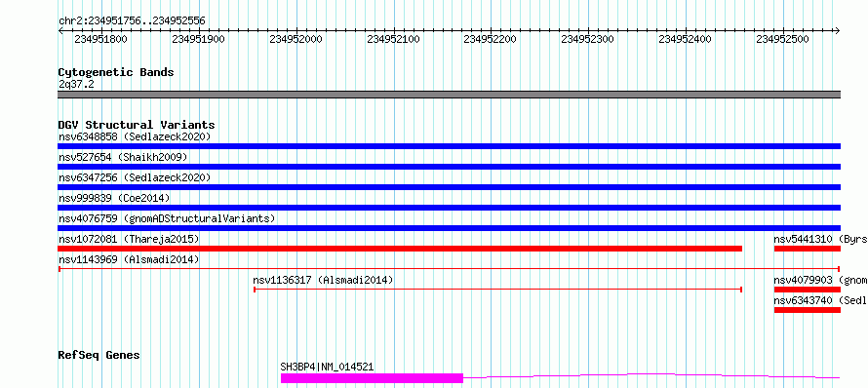Image resolution: width=868 pixels, height=388 pixels.
Task: Click ruler position 234952100
Action: [393, 39]
